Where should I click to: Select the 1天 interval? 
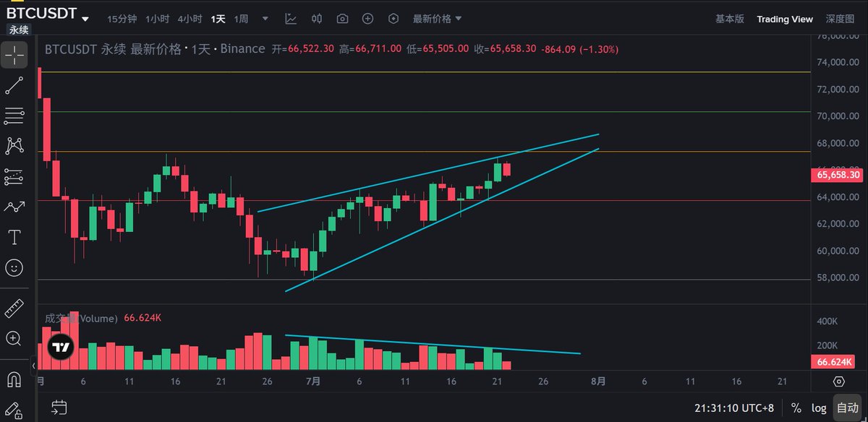tap(218, 19)
